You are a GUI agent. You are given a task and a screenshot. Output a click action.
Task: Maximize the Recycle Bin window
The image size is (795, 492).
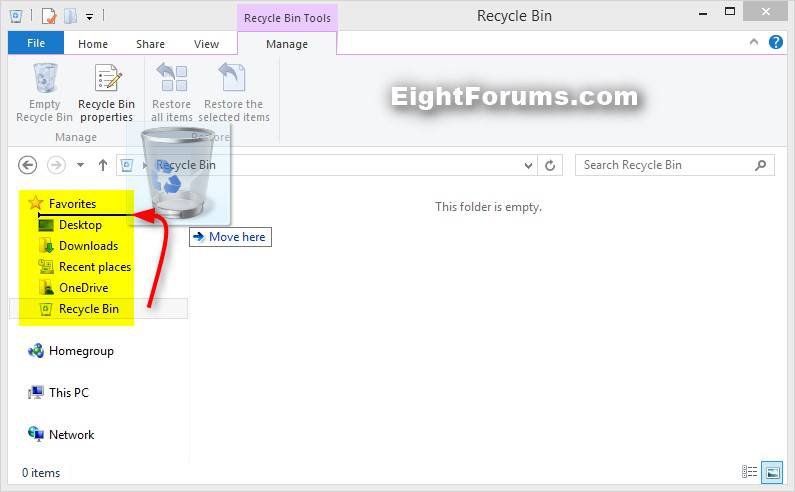click(730, 11)
